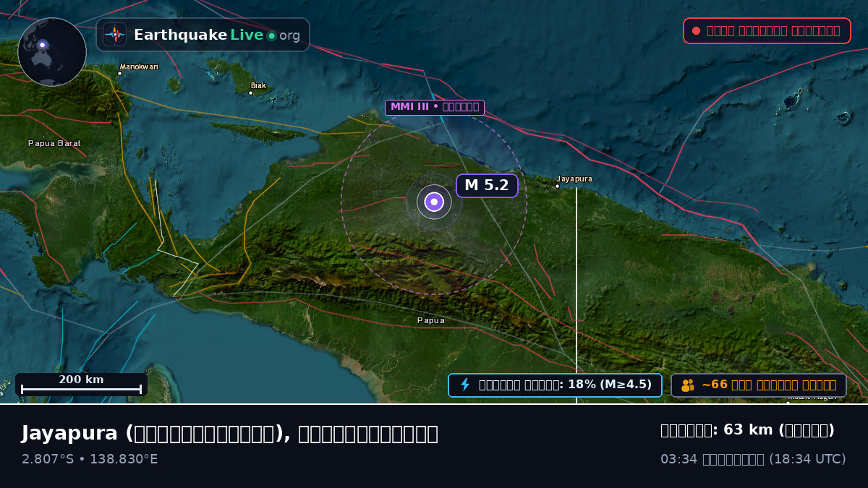
Task: Click the Papua region label
Action: [431, 320]
